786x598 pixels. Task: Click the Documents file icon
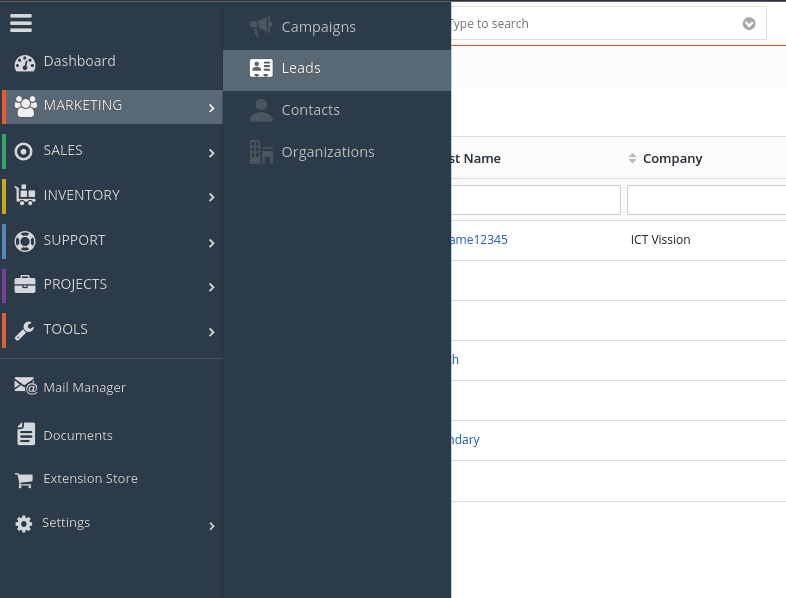[x=25, y=435]
